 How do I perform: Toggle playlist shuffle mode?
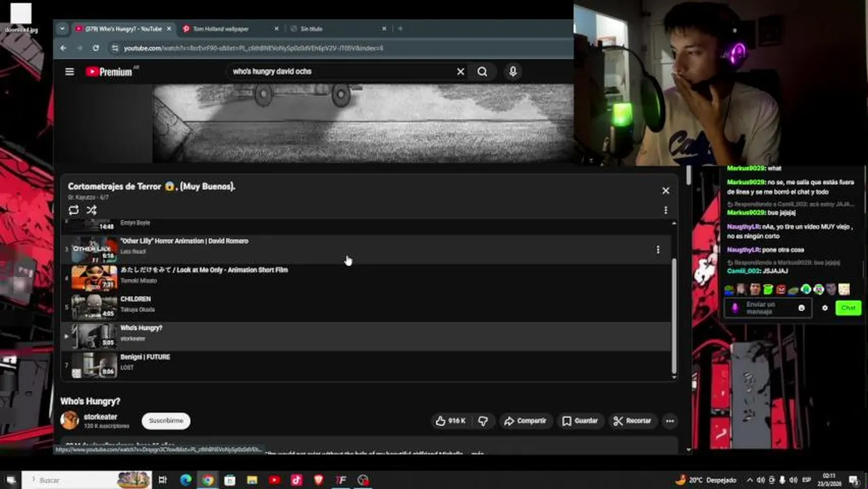92,210
